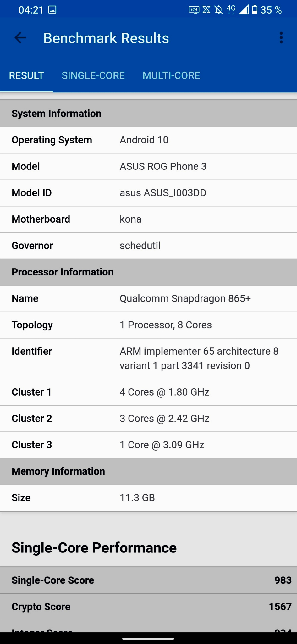297x644 pixels.
Task: Select the RESULT tab
Action: [26, 75]
